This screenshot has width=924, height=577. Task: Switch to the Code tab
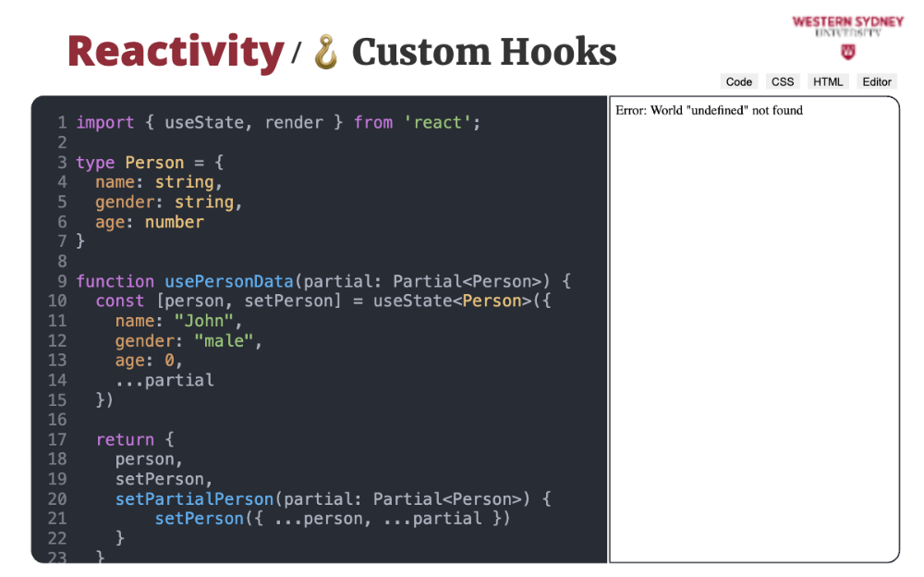[738, 81]
